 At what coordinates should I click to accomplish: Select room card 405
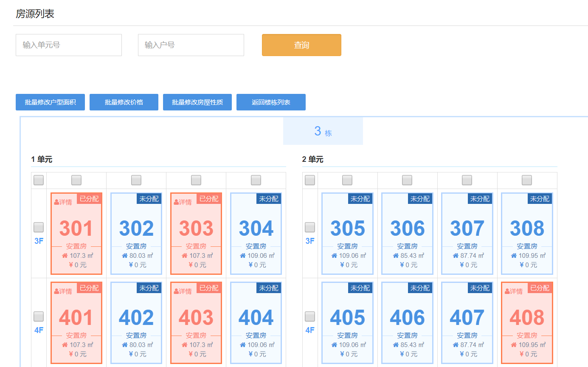347,323
